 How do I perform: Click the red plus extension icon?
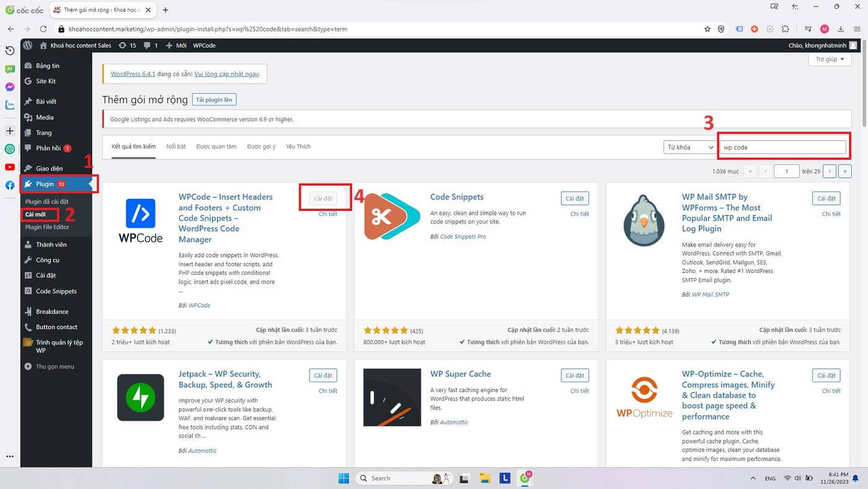coord(755,29)
